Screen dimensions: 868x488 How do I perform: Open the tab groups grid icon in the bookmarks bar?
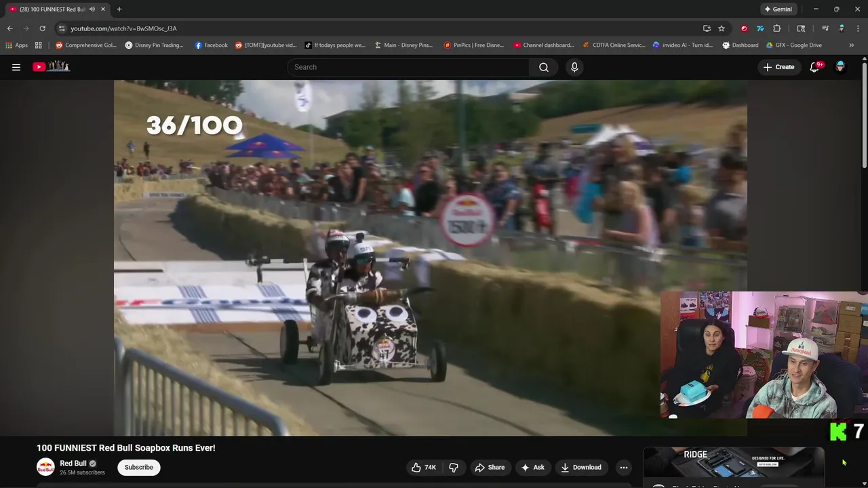pyautogui.click(x=39, y=45)
